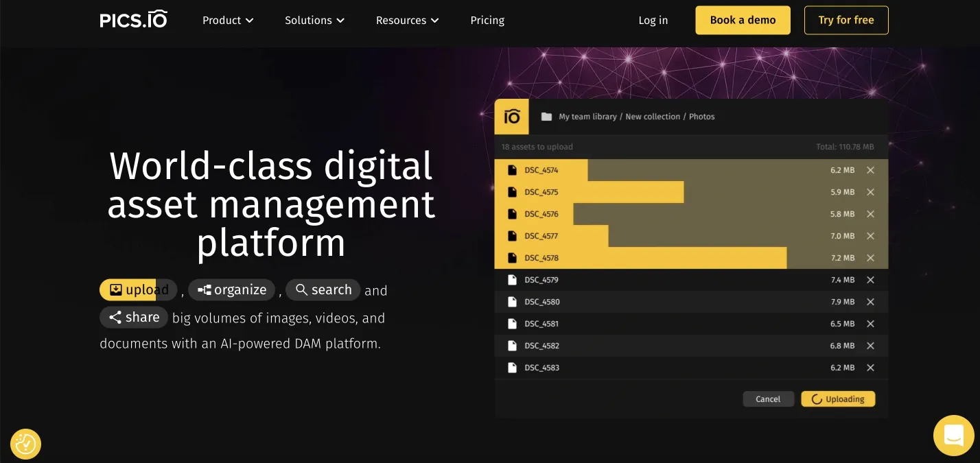Open the Product dropdown
Screen dimensions: 980x463
[228, 20]
